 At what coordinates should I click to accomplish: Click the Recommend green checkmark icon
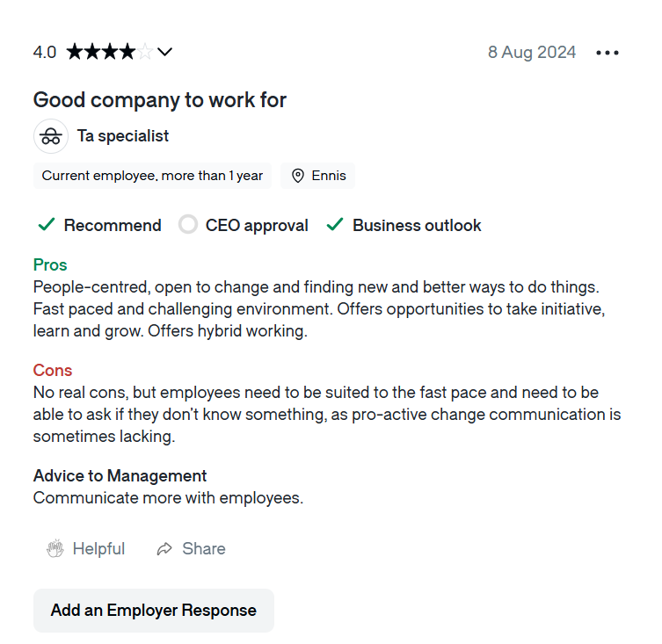[x=46, y=225]
